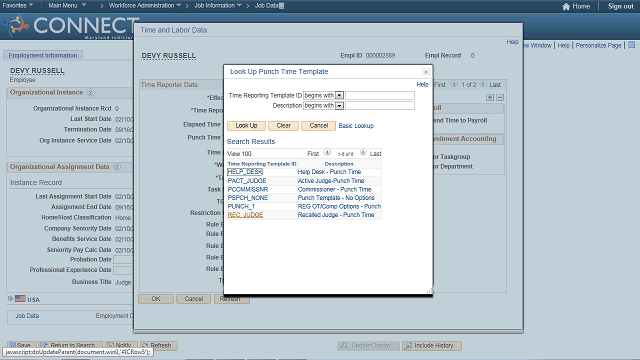Image resolution: width=640 pixels, height=360 pixels.
Task: Open the Favorites menu
Action: point(18,6)
